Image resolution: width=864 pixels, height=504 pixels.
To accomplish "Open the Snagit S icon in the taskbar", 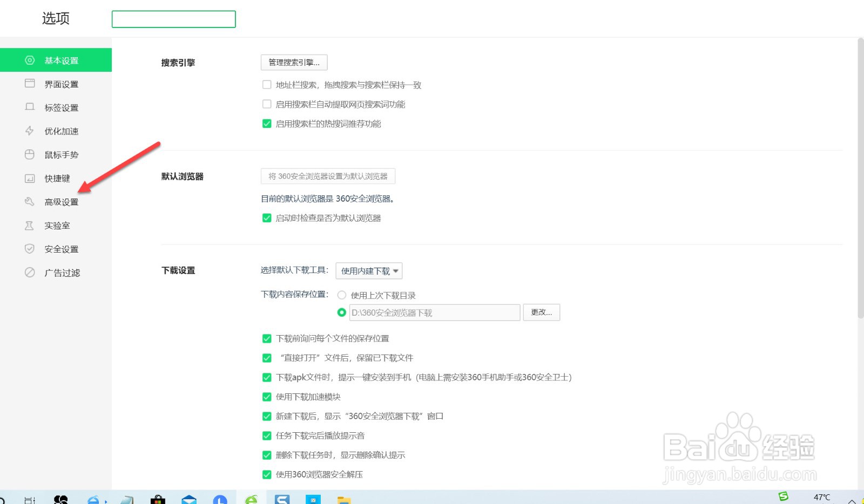I will 282,500.
